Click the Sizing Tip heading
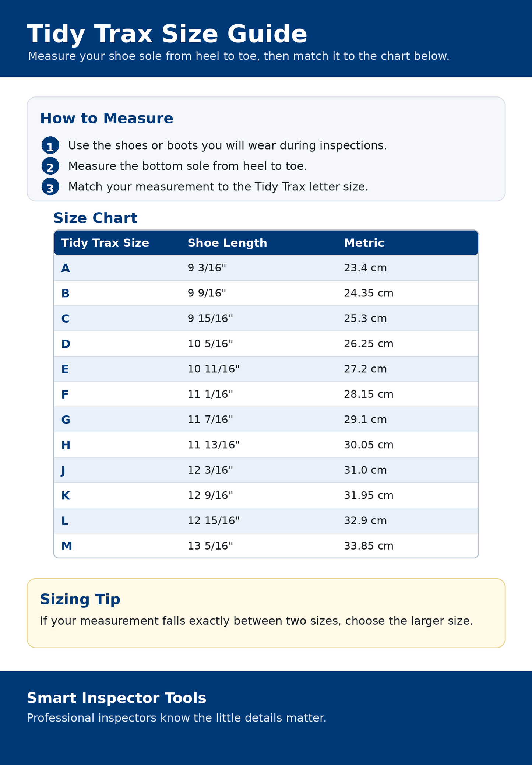This screenshot has height=765, width=532. point(80,600)
